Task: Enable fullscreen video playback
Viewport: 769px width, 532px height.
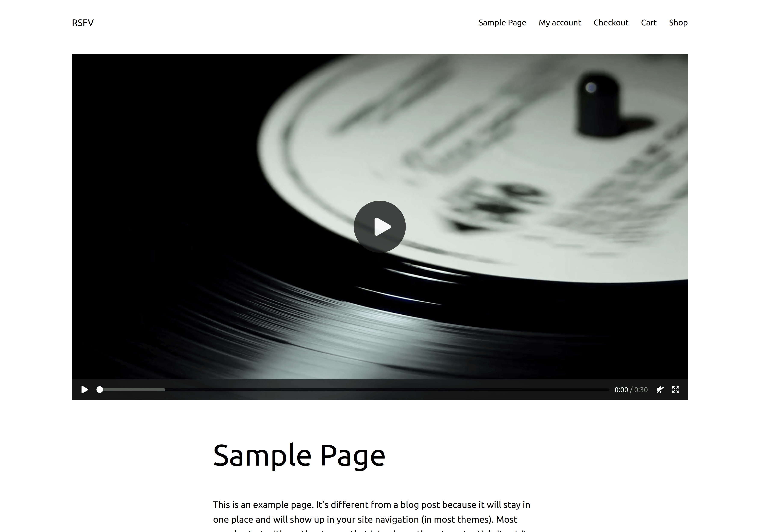Action: (x=676, y=389)
